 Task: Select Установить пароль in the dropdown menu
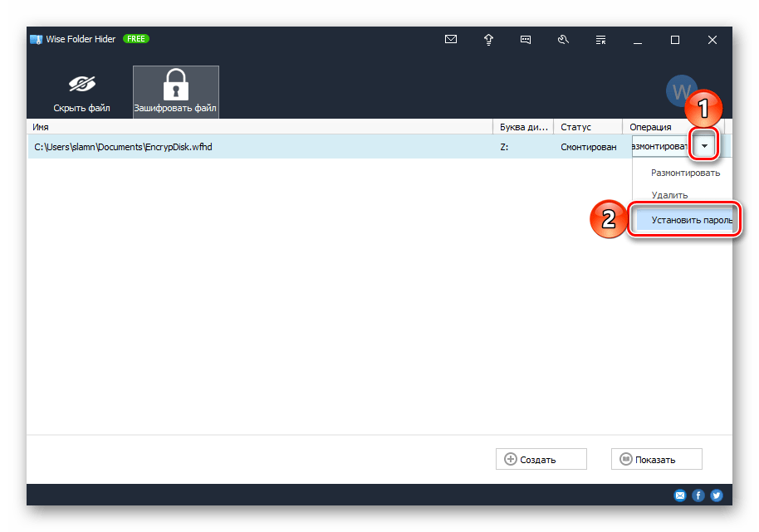(x=691, y=221)
